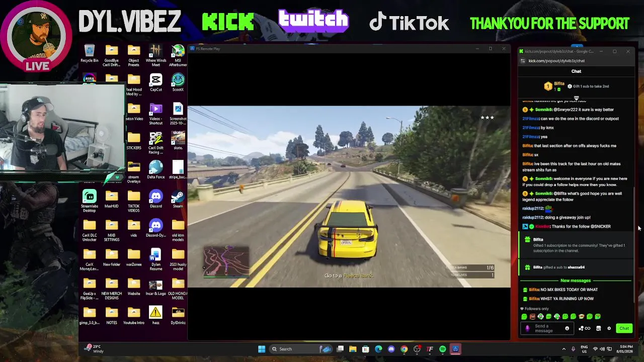Open Chrome site info icon beside URL
The height and width of the screenshot is (362, 644).
pyautogui.click(x=523, y=61)
